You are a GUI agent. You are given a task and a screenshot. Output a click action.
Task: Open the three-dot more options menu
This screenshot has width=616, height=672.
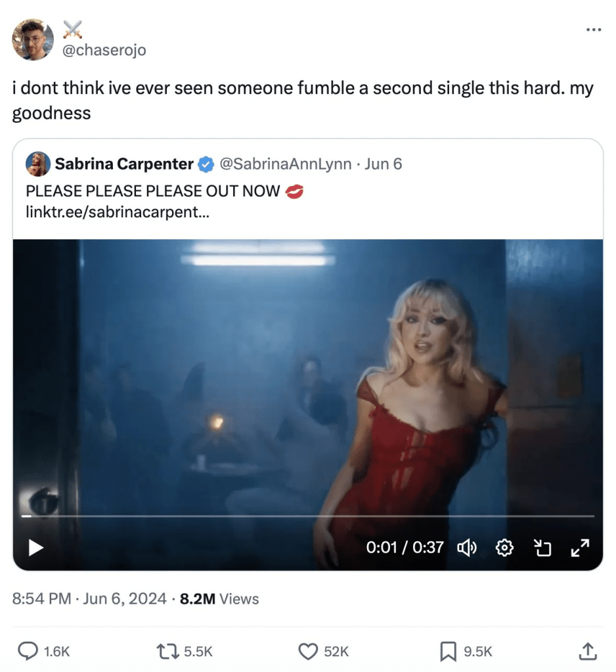point(593,30)
